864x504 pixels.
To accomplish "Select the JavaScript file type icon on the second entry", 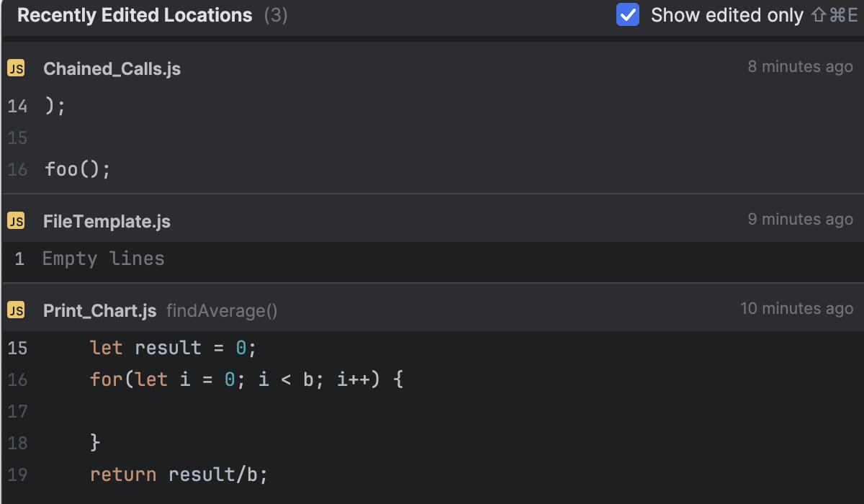I will coord(16,221).
